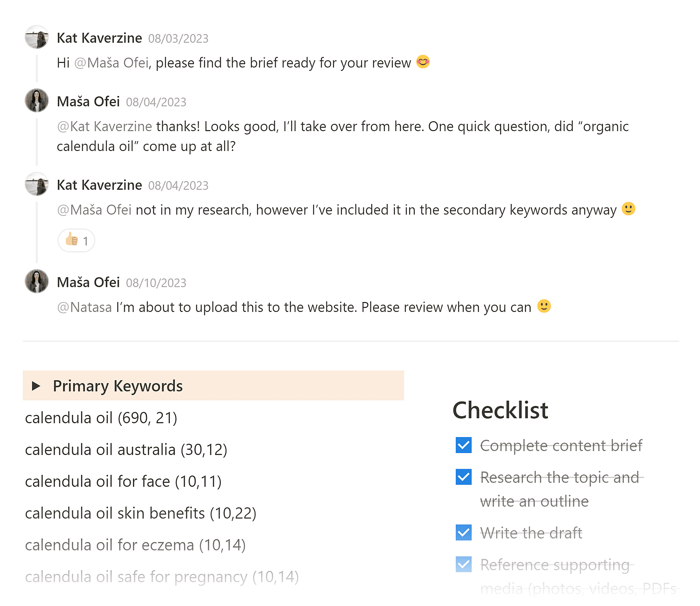Click smiley emoji after 'secondary keywords anyway'

click(628, 209)
